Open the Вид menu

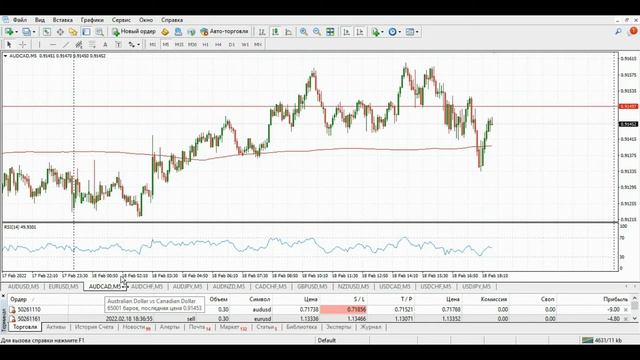[40, 20]
